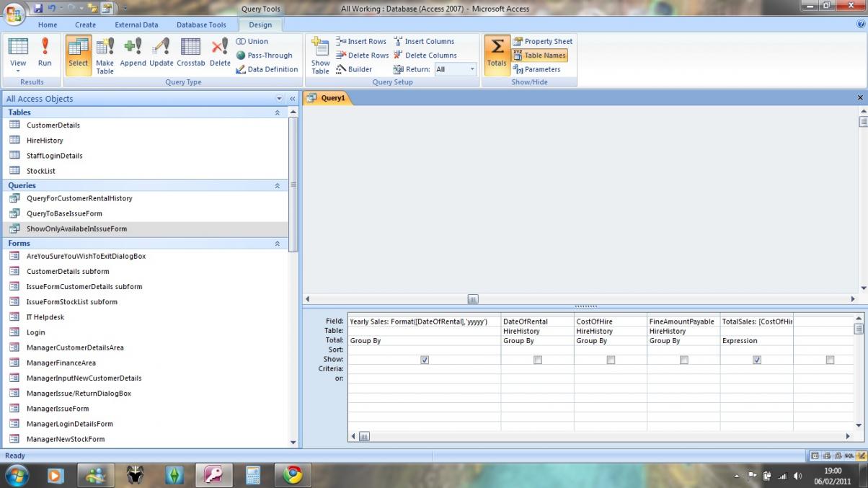Open Google Chrome from taskbar
868x488 pixels.
(x=292, y=475)
